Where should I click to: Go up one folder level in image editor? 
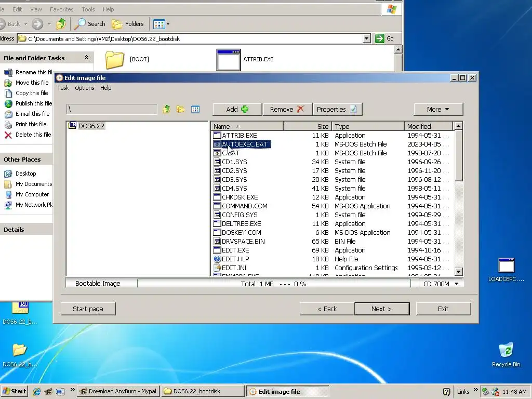[166, 109]
